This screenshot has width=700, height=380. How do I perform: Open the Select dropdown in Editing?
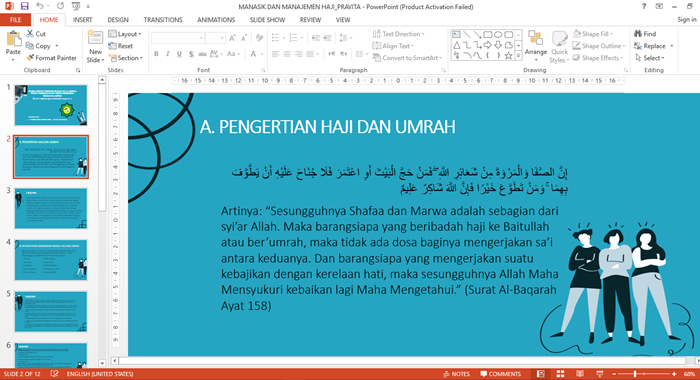650,58
